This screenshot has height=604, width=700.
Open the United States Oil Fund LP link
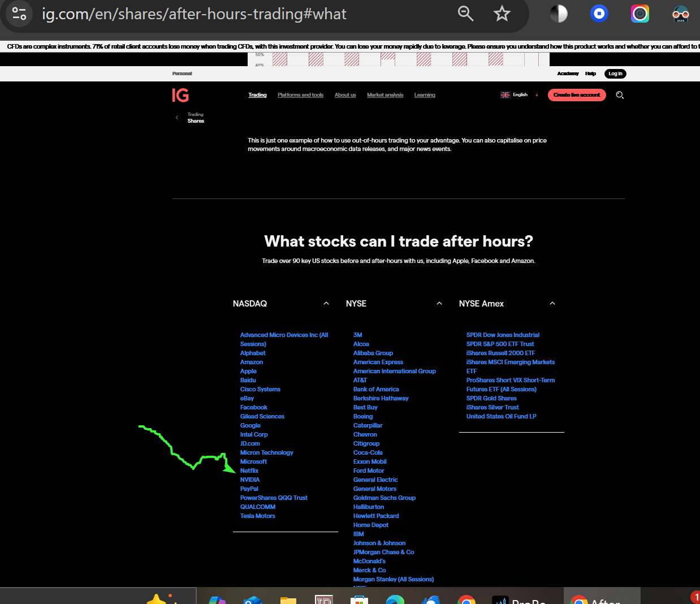point(501,416)
